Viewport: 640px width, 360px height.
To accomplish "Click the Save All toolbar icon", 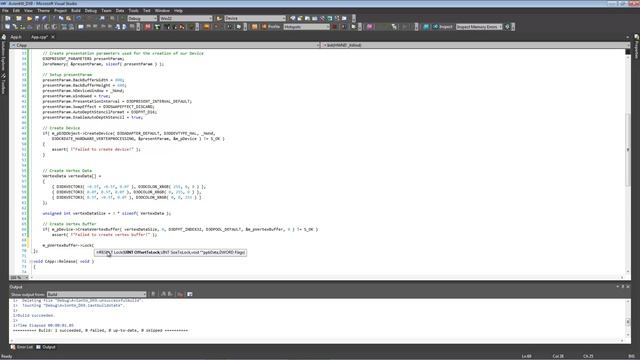I will tap(44, 18).
